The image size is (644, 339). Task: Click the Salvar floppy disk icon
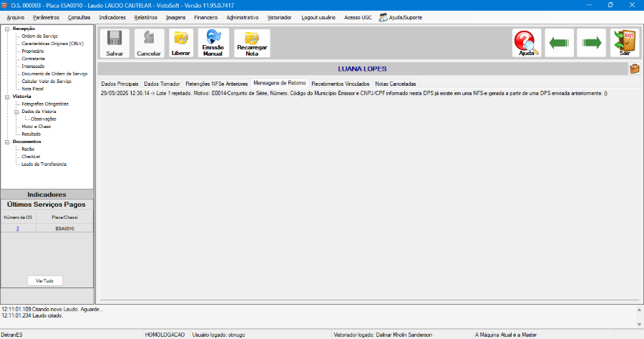[x=114, y=38]
